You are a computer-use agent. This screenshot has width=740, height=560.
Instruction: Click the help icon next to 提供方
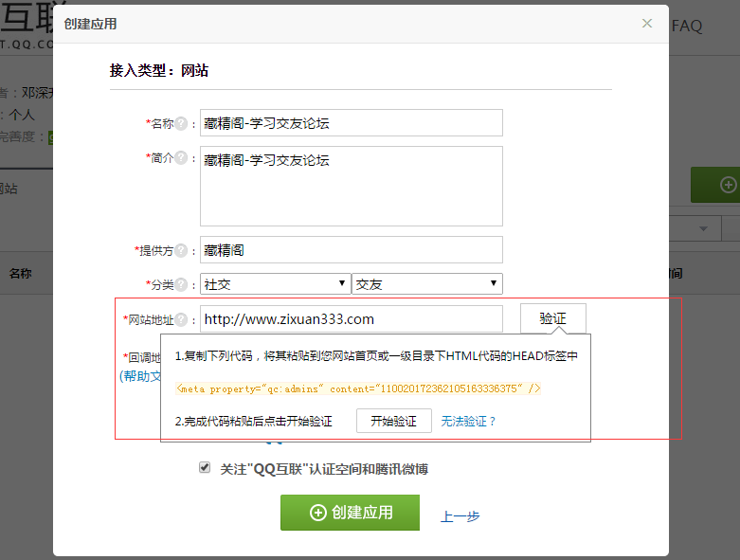pos(181,250)
